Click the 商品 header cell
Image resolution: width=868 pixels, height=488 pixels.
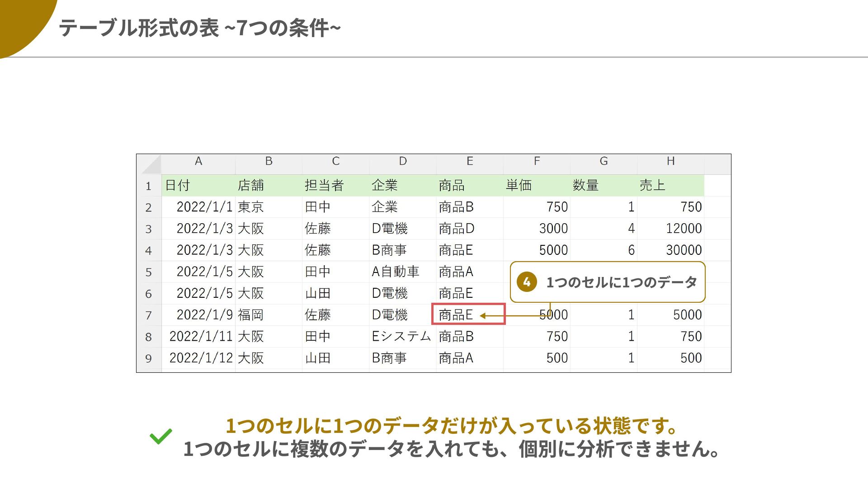(x=470, y=186)
